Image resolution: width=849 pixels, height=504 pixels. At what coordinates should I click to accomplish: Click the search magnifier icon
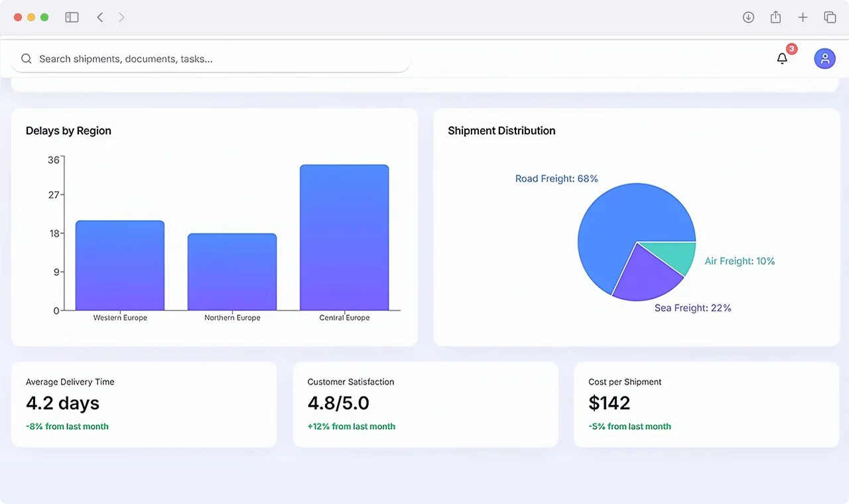click(x=27, y=58)
